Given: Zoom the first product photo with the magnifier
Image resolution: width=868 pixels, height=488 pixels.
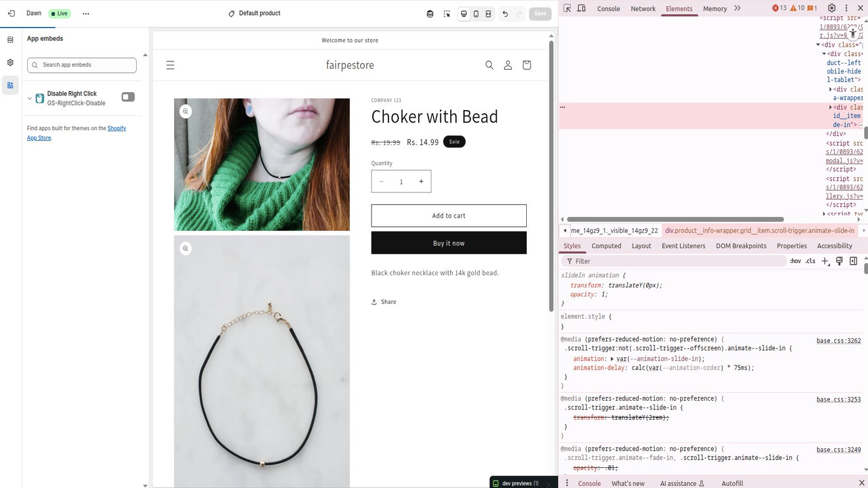Looking at the screenshot, I should coord(186,111).
